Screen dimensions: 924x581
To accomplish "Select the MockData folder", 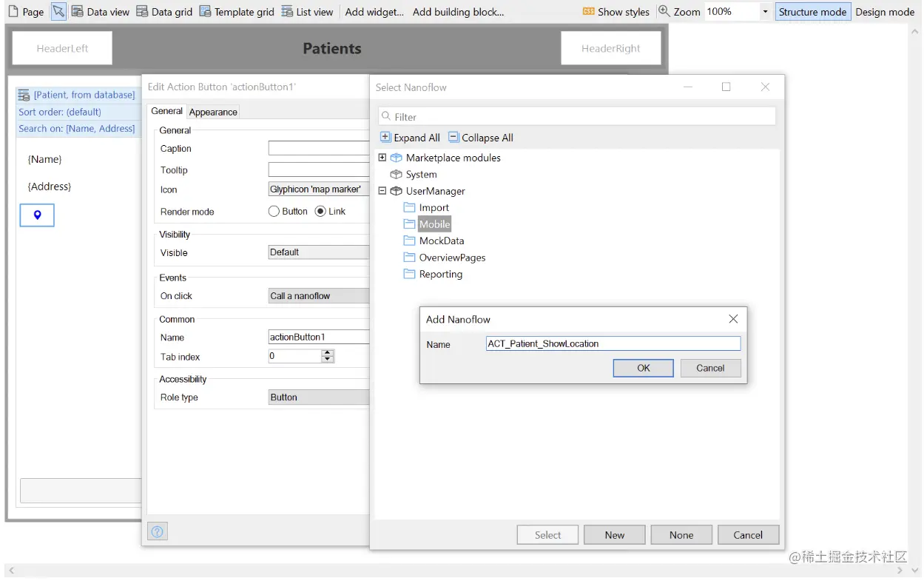I will (x=442, y=241).
